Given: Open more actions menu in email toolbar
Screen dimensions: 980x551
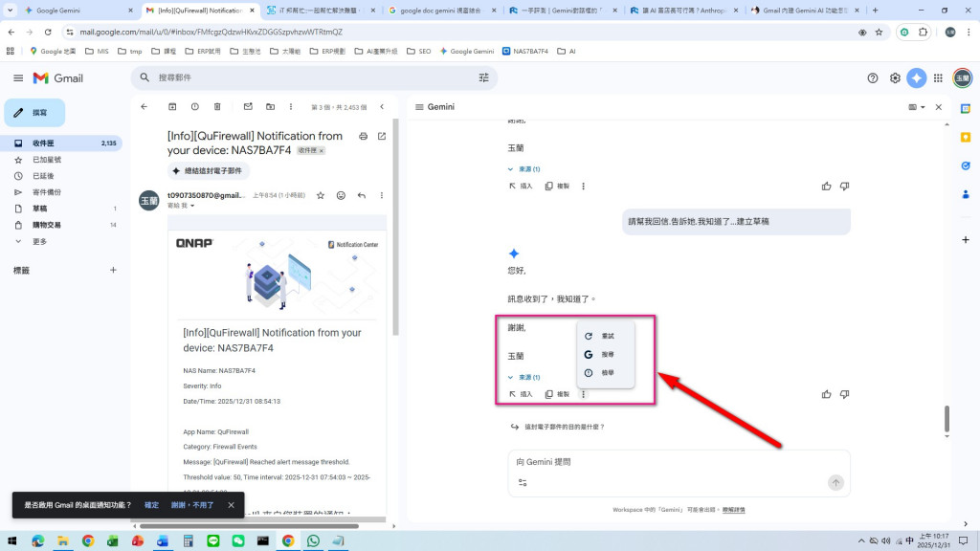Looking at the screenshot, I should pos(291,107).
